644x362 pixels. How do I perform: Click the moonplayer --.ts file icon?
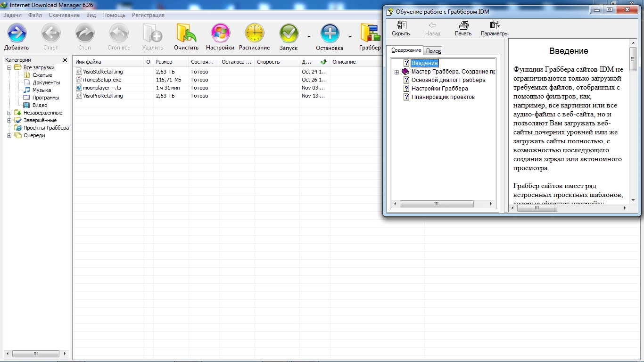tap(79, 88)
